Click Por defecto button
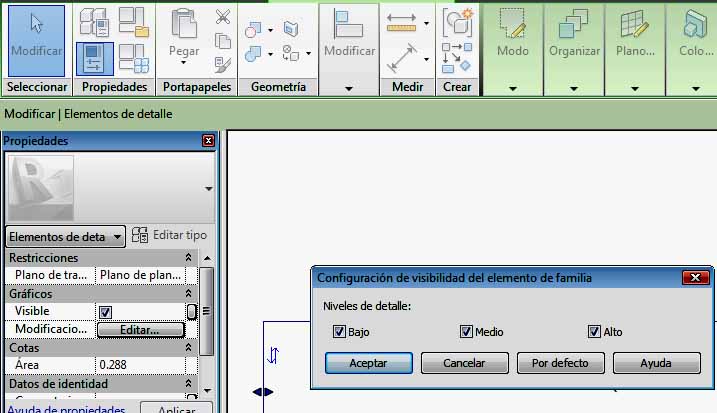Viewport: 717px width, 413px height. [561, 363]
